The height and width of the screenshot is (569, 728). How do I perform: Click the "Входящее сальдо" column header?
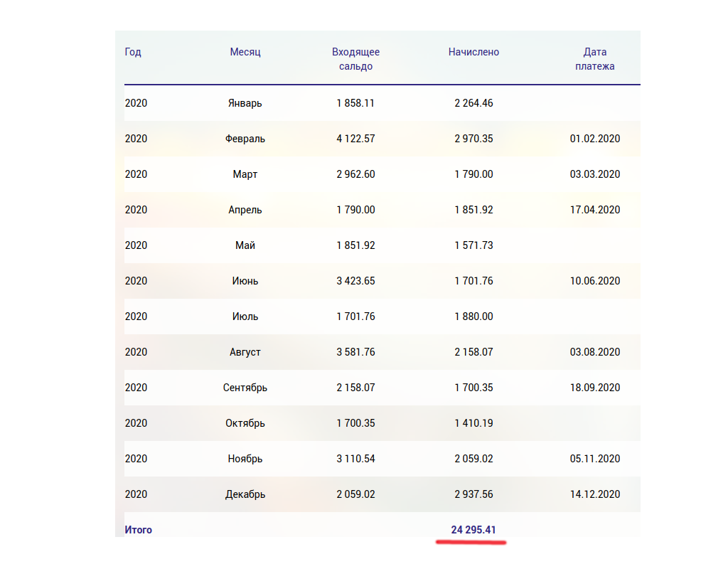(355, 59)
